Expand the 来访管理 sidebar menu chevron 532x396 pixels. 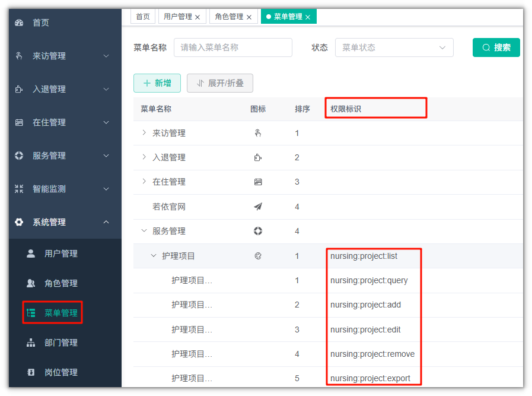[x=106, y=56]
